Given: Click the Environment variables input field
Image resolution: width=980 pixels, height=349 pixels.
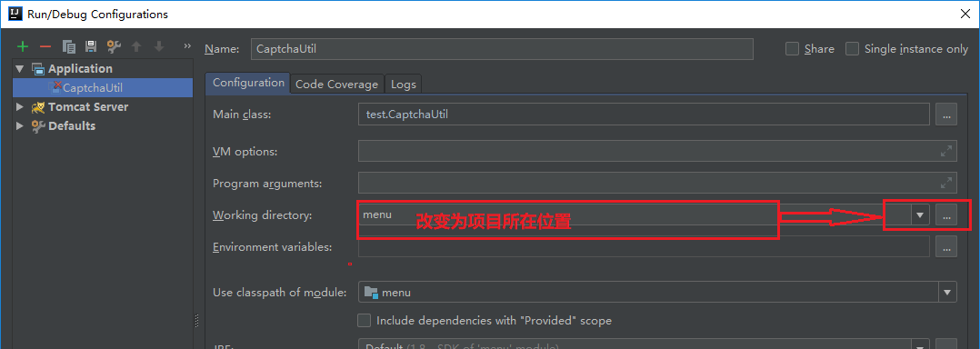Looking at the screenshot, I should [644, 246].
